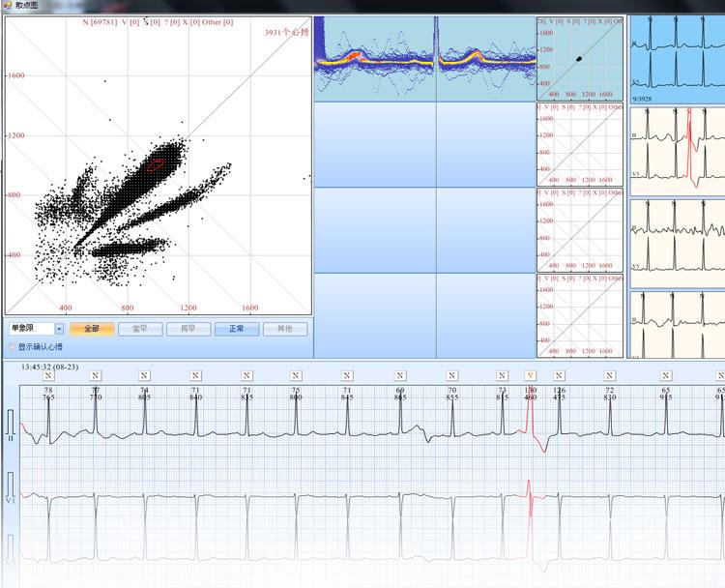Select the top blue ECG thumbnail 9/3928

pos(677,56)
